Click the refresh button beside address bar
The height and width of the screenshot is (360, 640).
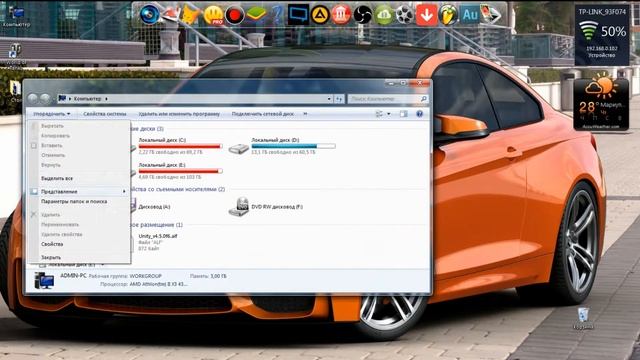pyautogui.click(x=339, y=99)
